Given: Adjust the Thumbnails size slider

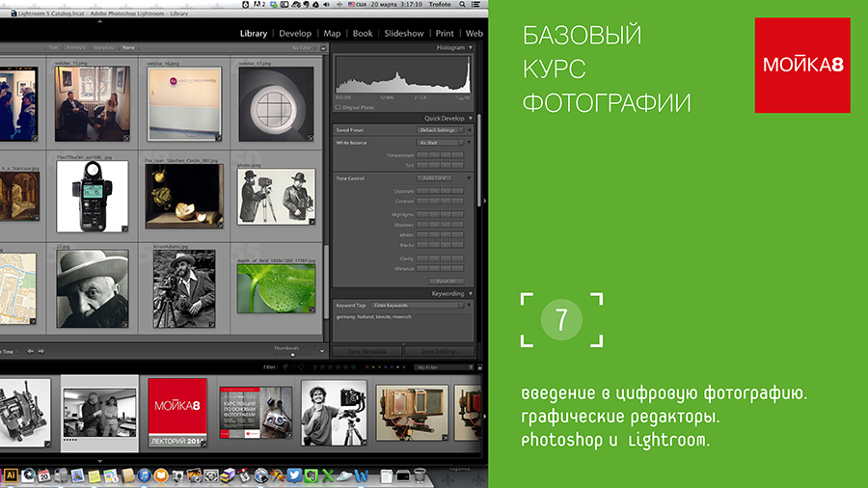Looking at the screenshot, I should pos(293,355).
